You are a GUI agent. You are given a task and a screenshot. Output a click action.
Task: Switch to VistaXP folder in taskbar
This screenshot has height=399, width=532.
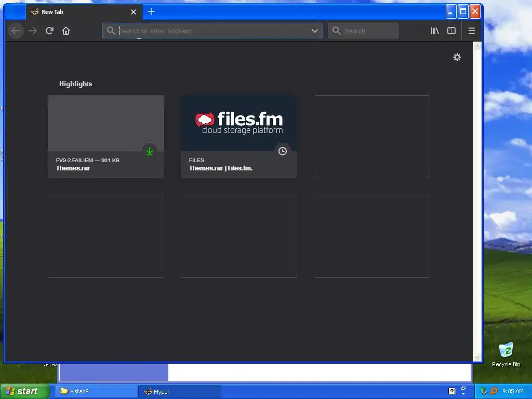tap(97, 392)
